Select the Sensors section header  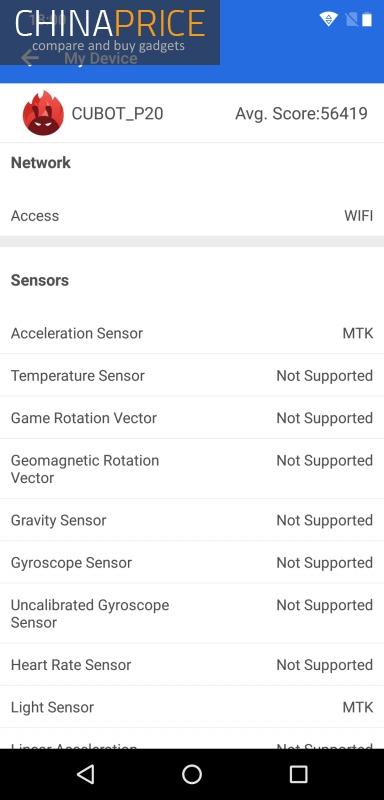(x=40, y=280)
